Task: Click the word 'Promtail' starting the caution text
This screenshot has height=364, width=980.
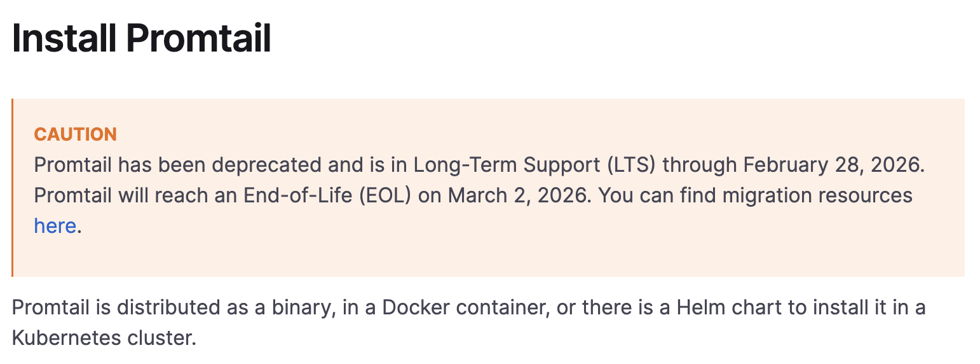Action: [72, 165]
